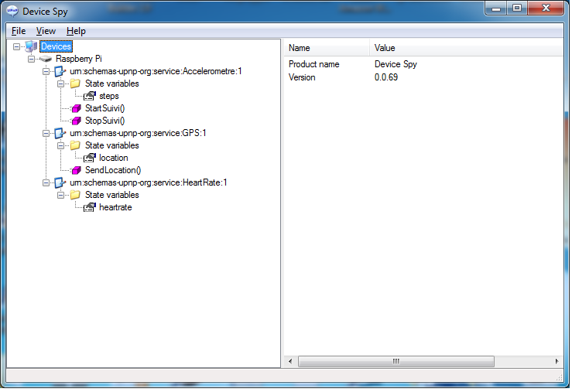
Task: Collapse GPS State variables folder
Action: 61,145
